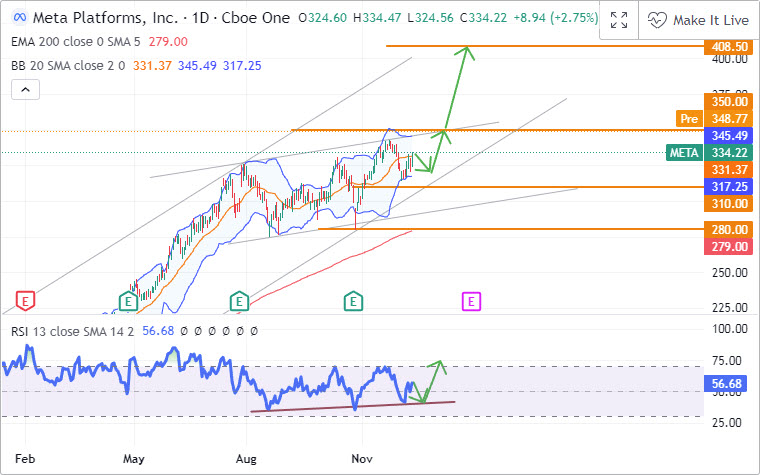760x475 pixels.
Task: Open the fullscreen view icon
Action: coord(618,20)
